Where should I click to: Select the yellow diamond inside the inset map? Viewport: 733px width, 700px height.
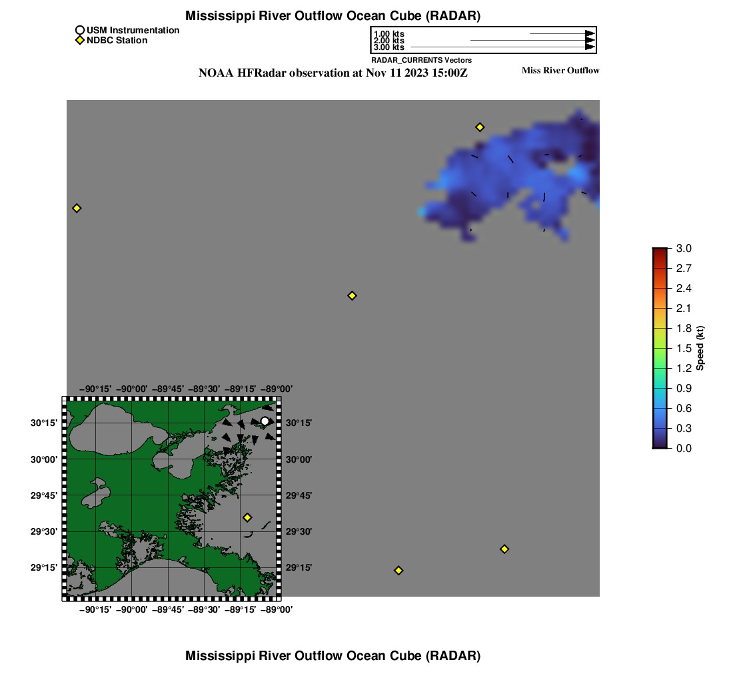click(247, 517)
